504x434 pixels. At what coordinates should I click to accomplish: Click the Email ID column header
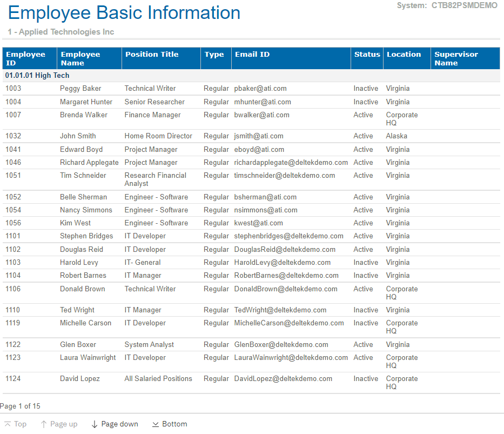click(252, 55)
